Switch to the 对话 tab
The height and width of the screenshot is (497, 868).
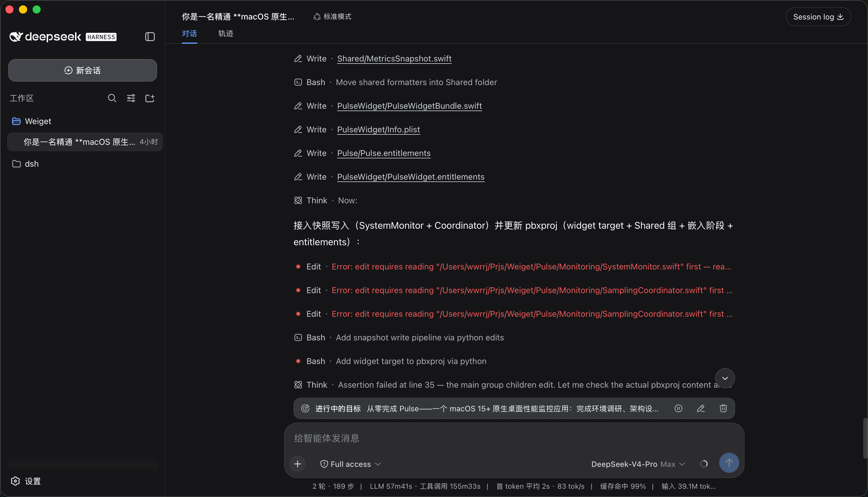(x=189, y=33)
